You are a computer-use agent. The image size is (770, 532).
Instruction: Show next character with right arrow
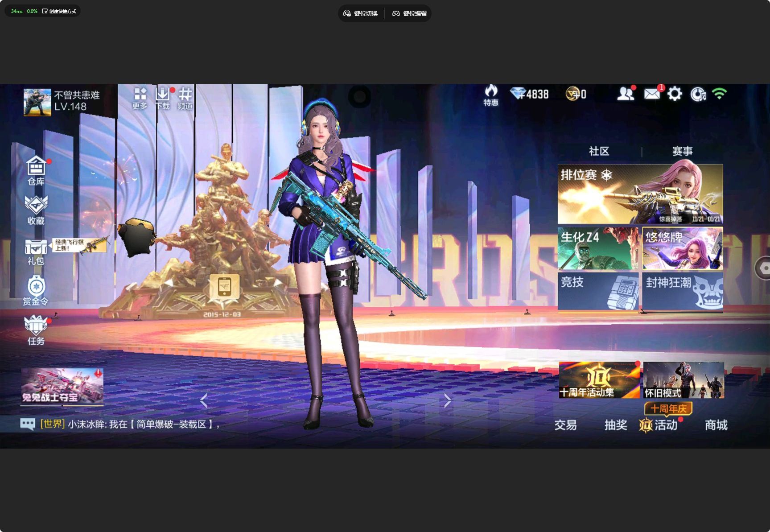[x=447, y=400]
